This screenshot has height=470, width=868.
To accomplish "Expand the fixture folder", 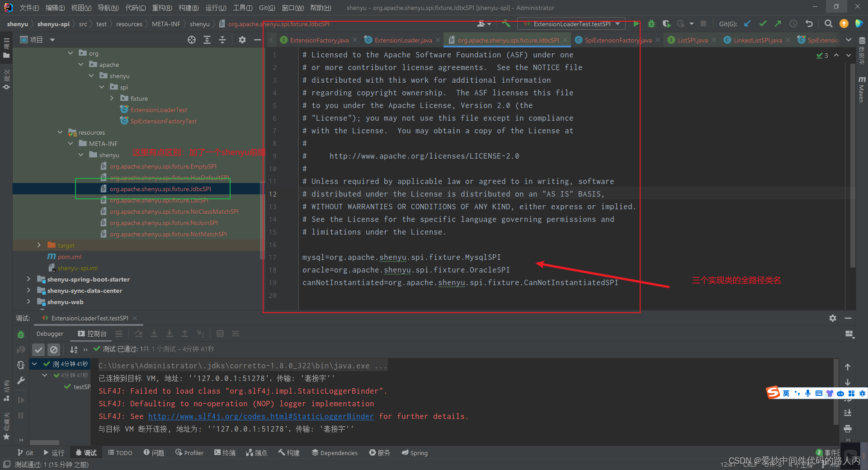I will pyautogui.click(x=112, y=99).
